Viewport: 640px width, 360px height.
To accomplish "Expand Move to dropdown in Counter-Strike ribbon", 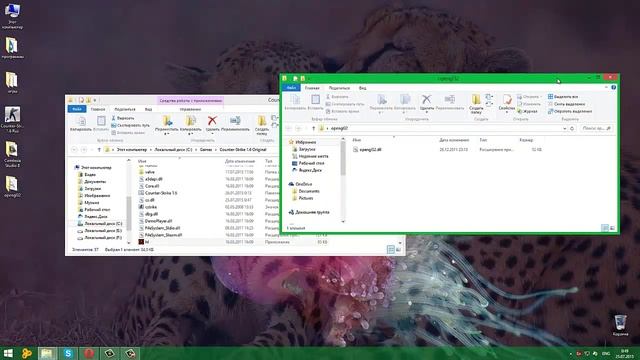I will tap(167, 133).
